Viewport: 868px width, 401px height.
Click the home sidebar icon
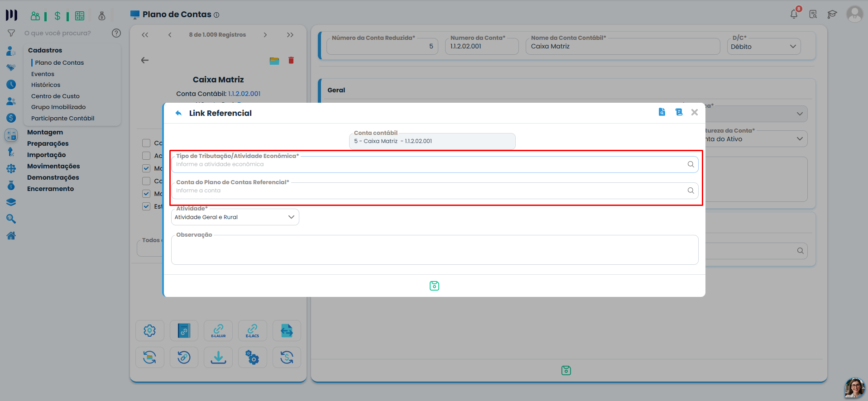coord(11,235)
